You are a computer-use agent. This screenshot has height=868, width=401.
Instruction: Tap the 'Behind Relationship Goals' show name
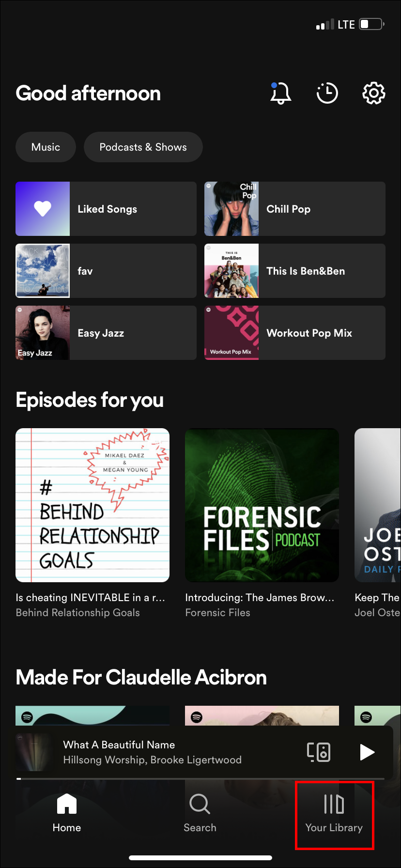(78, 613)
